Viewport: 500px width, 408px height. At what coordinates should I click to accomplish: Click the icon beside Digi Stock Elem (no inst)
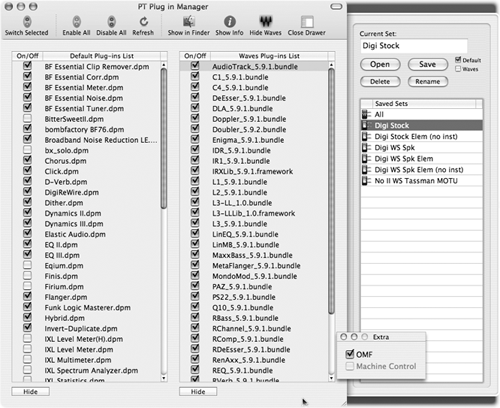tap(366, 136)
